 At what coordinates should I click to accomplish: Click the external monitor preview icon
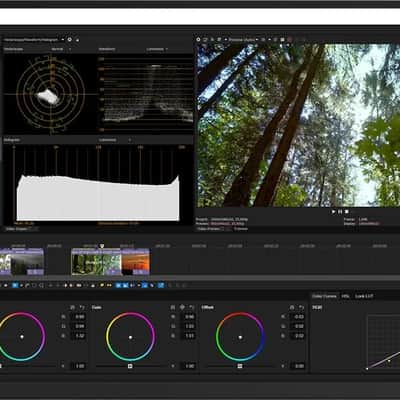(x=205, y=39)
